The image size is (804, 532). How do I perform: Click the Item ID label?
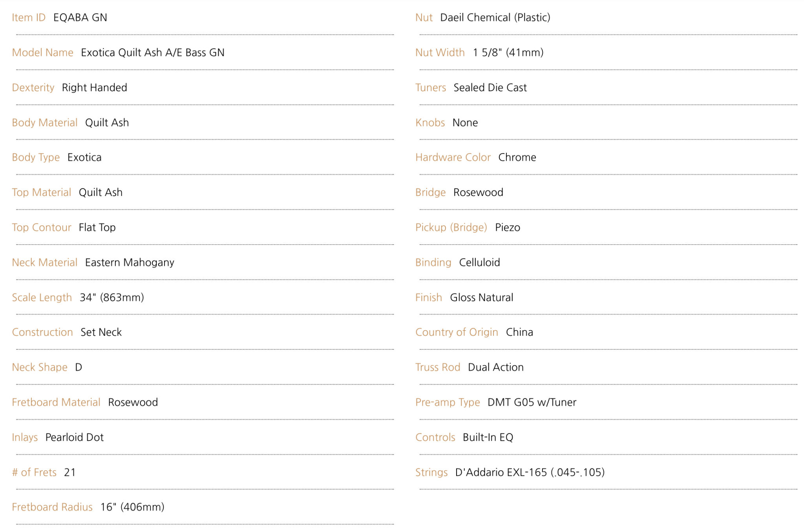point(29,17)
